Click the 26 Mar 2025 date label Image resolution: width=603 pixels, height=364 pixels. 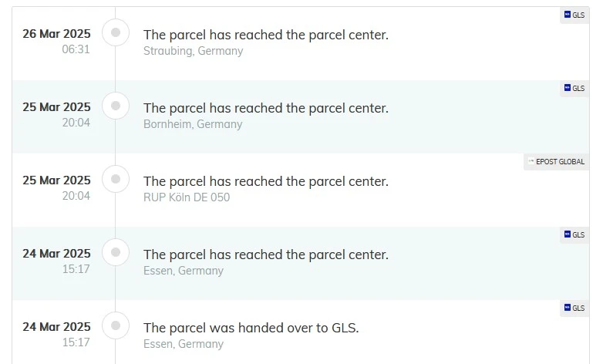[x=56, y=34]
